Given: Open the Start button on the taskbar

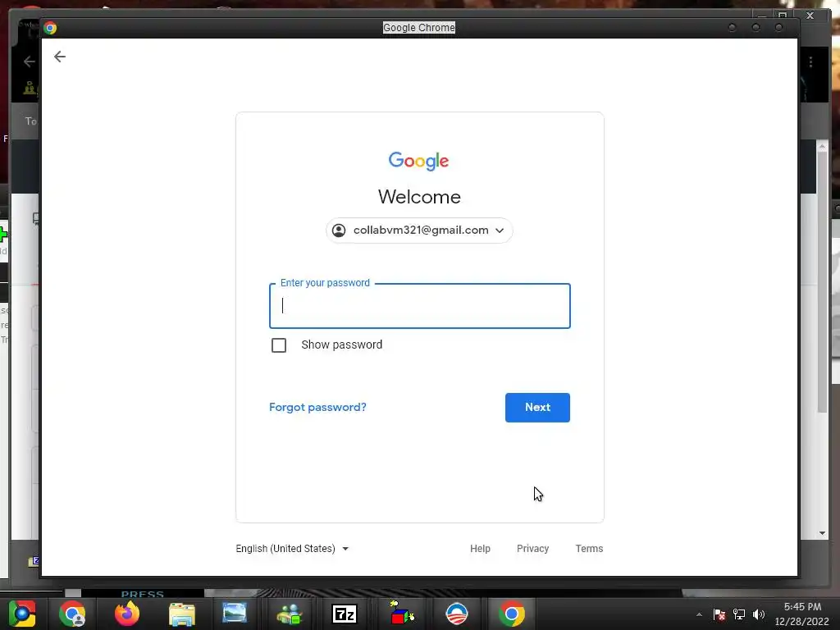Looking at the screenshot, I should (x=22, y=614).
